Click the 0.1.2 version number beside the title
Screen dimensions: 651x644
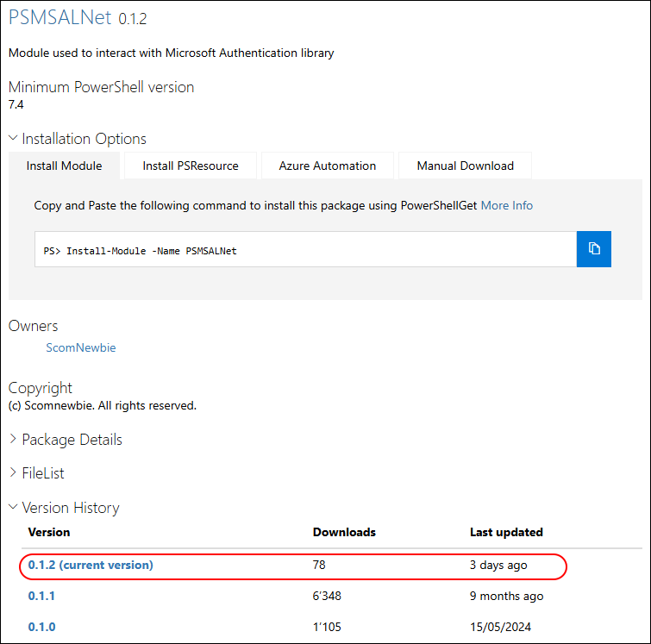(133, 19)
